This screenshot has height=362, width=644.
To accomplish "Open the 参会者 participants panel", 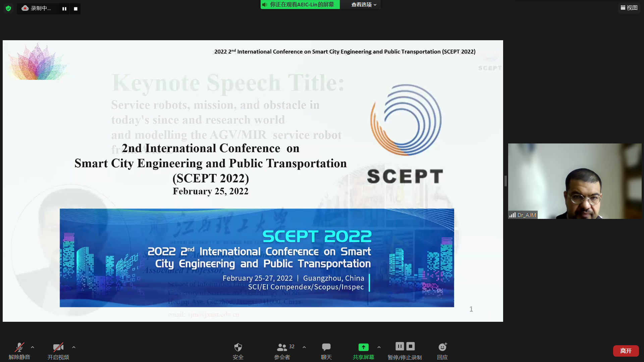I will [283, 351].
